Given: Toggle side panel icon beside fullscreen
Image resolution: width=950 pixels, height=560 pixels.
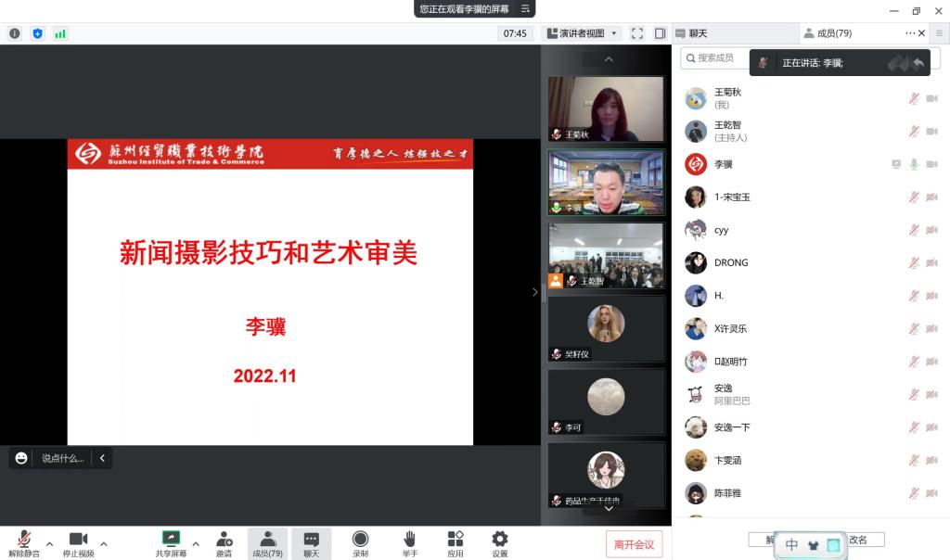Looking at the screenshot, I should coord(660,33).
